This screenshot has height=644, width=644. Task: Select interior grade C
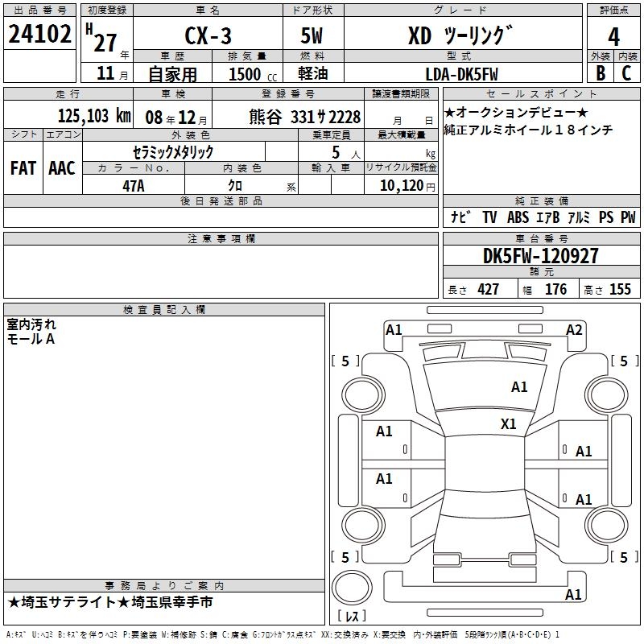pyautogui.click(x=626, y=73)
